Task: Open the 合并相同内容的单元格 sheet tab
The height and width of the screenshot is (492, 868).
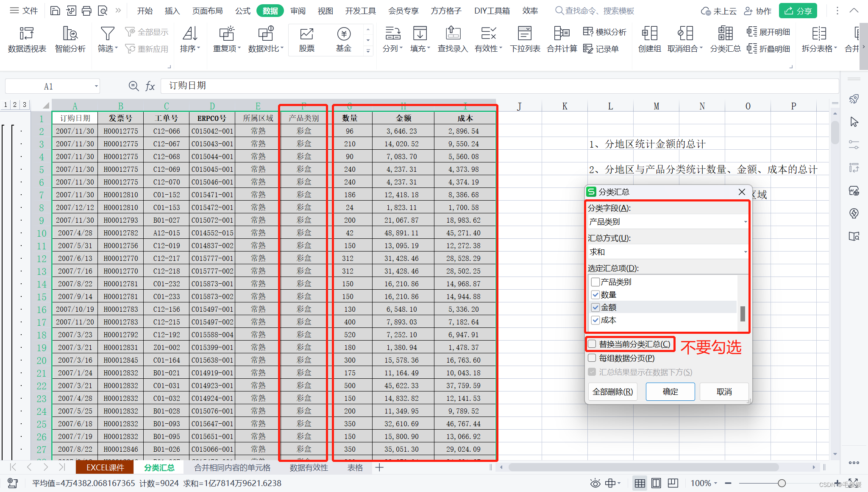Action: 232,467
